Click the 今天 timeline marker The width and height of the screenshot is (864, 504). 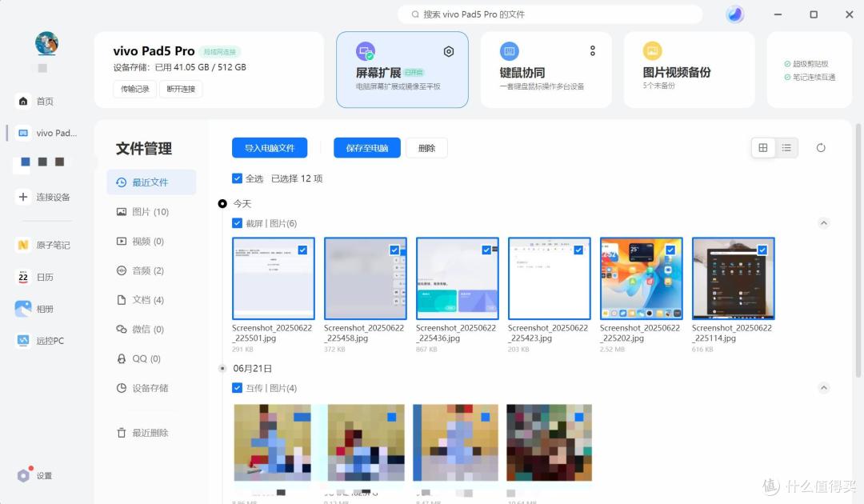pos(222,204)
